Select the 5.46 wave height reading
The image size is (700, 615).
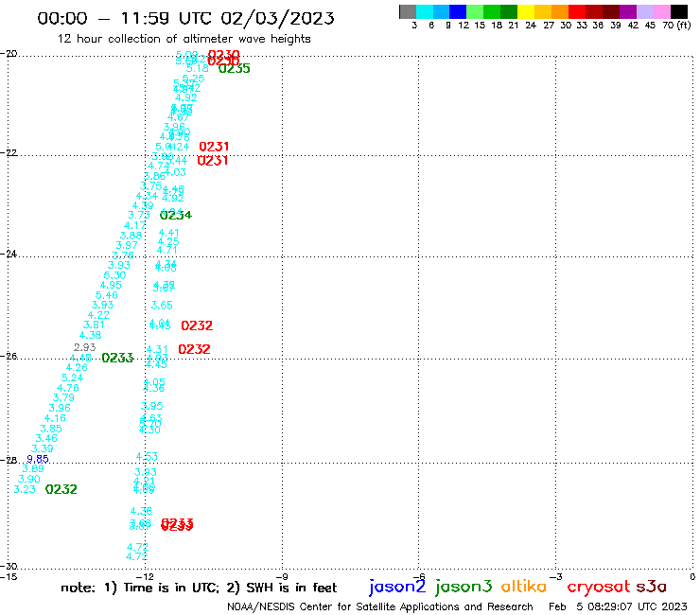click(107, 295)
